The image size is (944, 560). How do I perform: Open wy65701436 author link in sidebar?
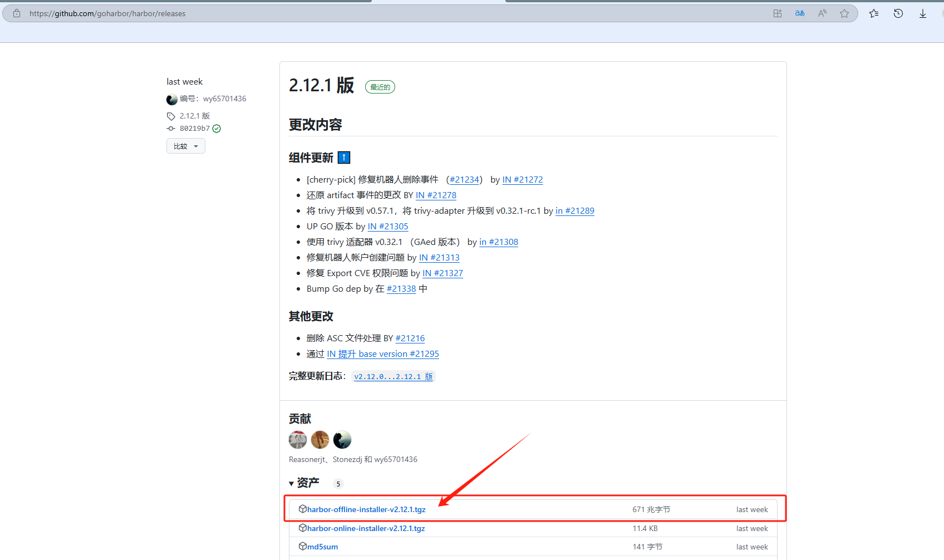click(224, 99)
